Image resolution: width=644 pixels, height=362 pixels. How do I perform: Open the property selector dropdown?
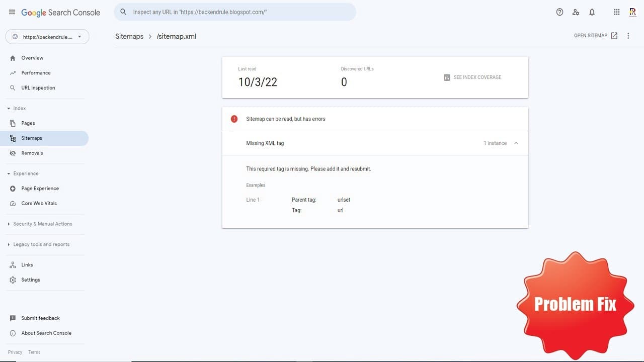tap(47, 37)
